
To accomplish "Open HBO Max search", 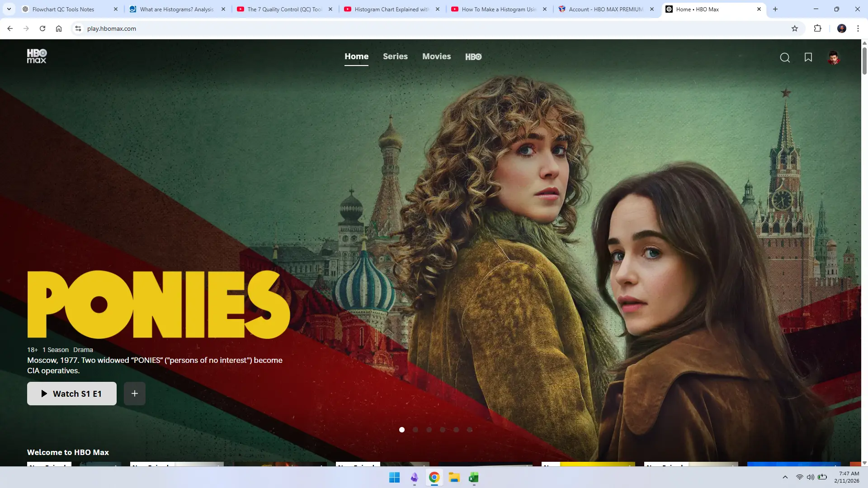I will [785, 57].
